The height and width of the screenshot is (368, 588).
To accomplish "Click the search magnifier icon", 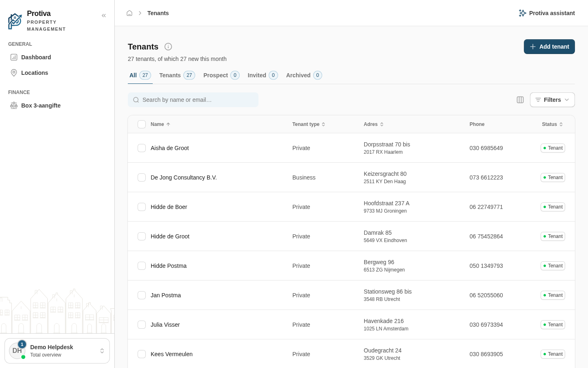I will pyautogui.click(x=136, y=100).
